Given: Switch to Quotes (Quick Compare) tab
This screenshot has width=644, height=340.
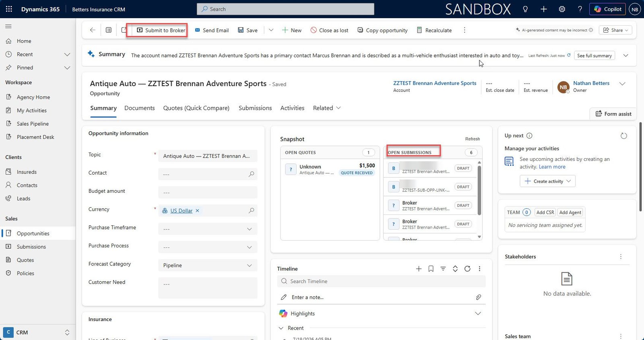Looking at the screenshot, I should pos(196,108).
